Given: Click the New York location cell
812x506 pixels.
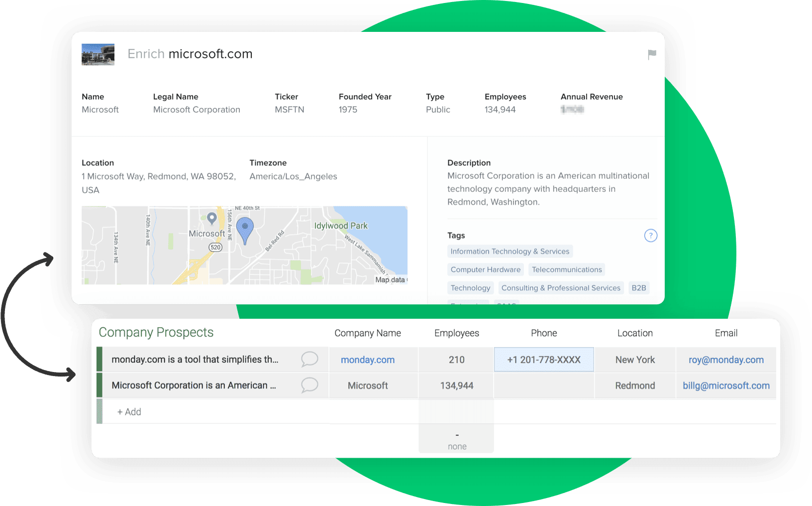Looking at the screenshot, I should pyautogui.click(x=635, y=360).
